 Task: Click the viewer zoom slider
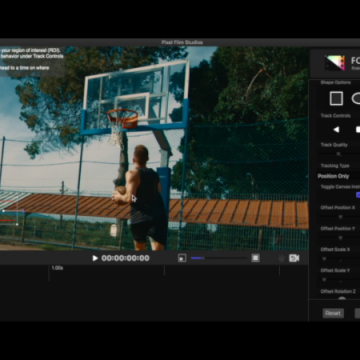coord(219,258)
